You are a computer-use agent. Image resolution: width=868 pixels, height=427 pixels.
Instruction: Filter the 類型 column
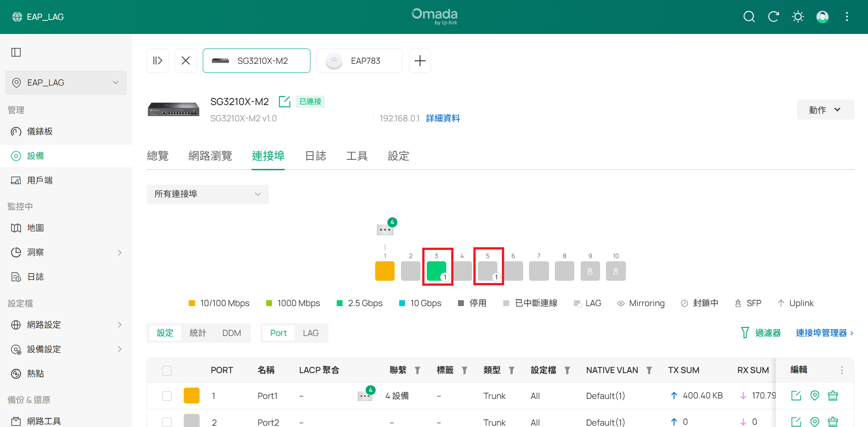pyautogui.click(x=511, y=370)
